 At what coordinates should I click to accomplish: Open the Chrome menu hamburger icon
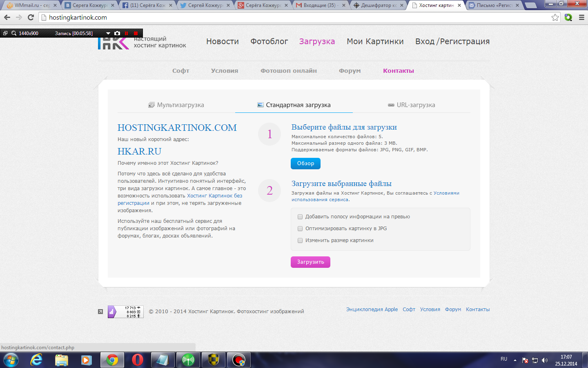click(x=581, y=17)
